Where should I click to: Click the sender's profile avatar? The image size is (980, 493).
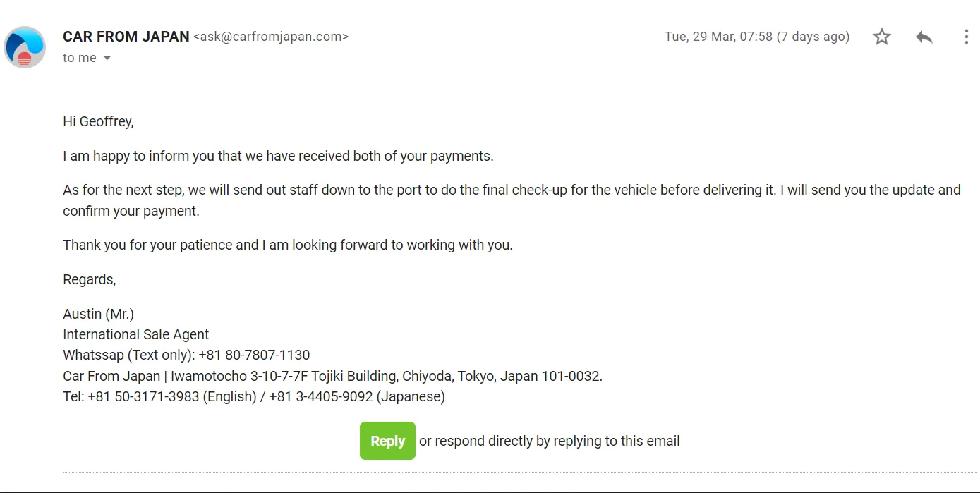click(x=25, y=47)
